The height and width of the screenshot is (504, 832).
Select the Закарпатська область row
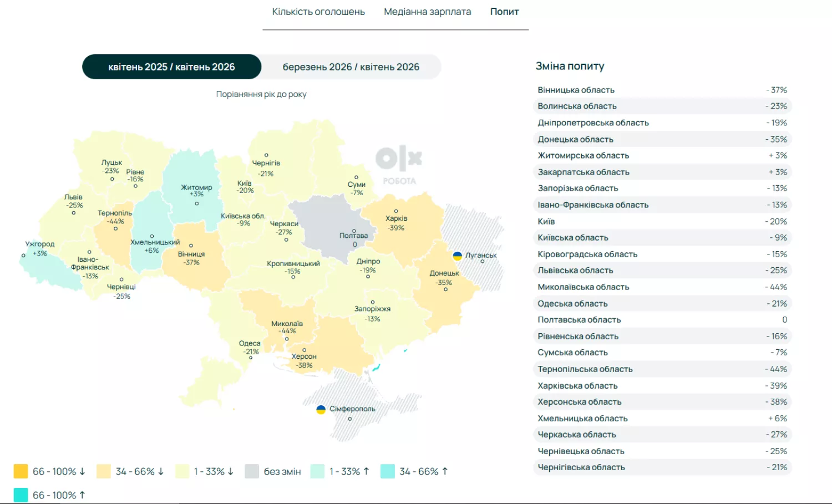point(662,172)
